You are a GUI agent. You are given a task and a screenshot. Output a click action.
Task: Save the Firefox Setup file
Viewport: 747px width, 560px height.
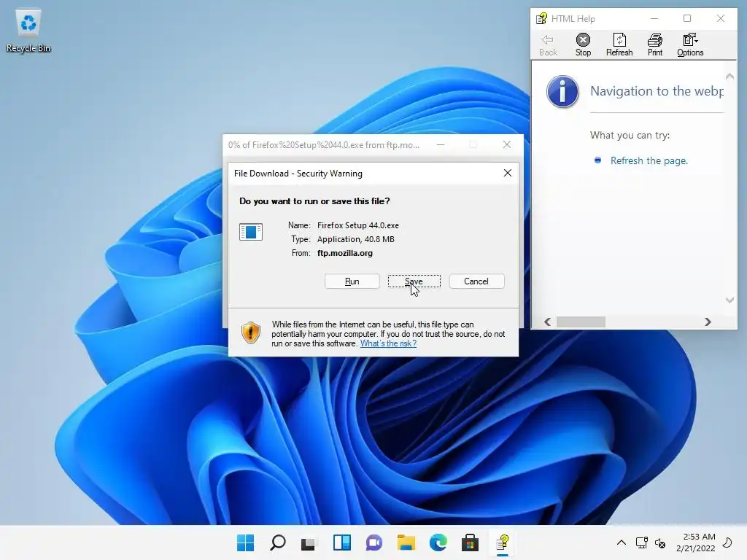point(414,281)
